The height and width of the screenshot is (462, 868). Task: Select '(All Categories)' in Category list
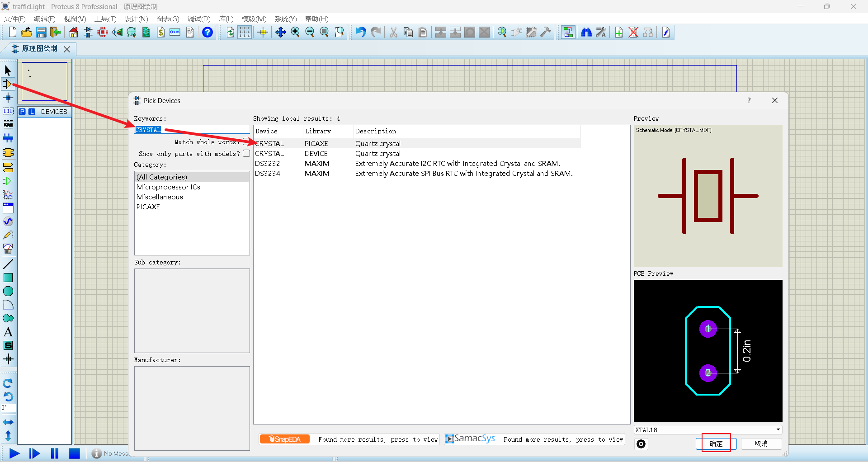pyautogui.click(x=192, y=177)
